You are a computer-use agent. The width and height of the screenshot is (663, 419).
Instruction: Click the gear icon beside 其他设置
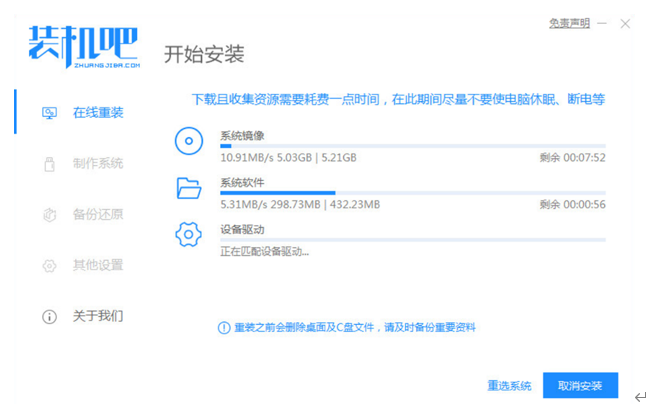point(49,265)
